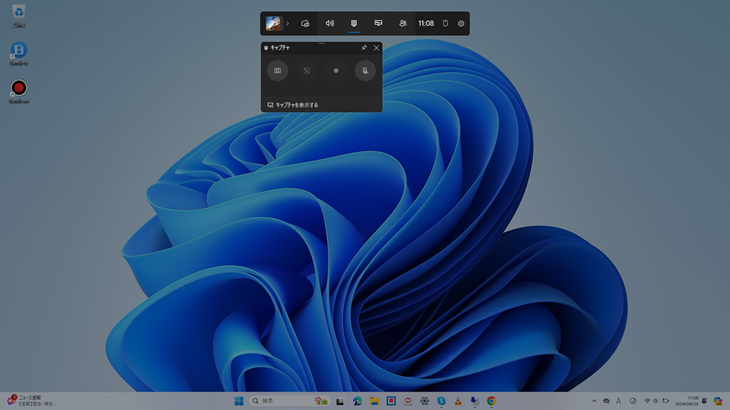Image resolution: width=730 pixels, height=410 pixels.
Task: Open the Windows Start menu
Action: (x=239, y=401)
